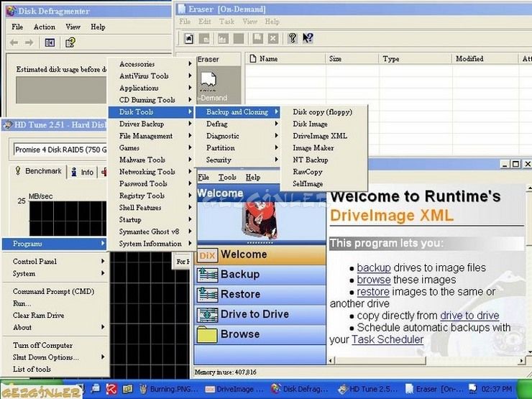The width and height of the screenshot is (532, 399).
Task: Sort Eraser list by Name column header
Action: (285, 59)
